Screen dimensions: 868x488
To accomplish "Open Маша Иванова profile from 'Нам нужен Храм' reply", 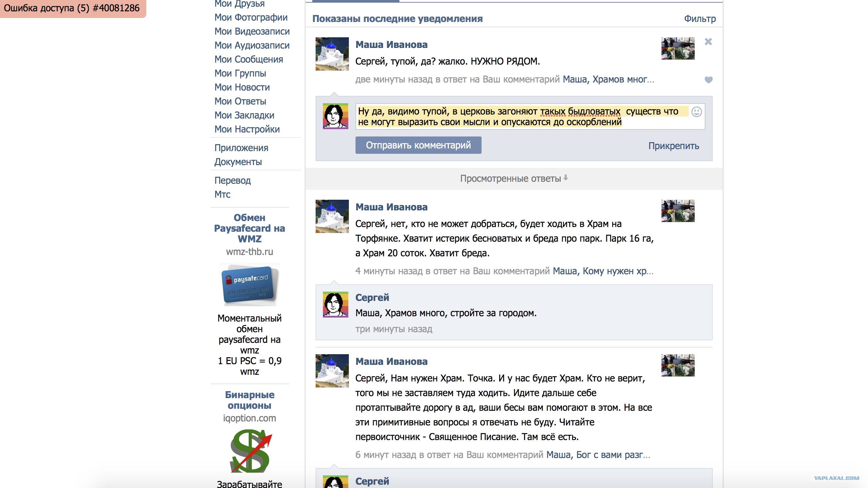I will click(x=391, y=362).
